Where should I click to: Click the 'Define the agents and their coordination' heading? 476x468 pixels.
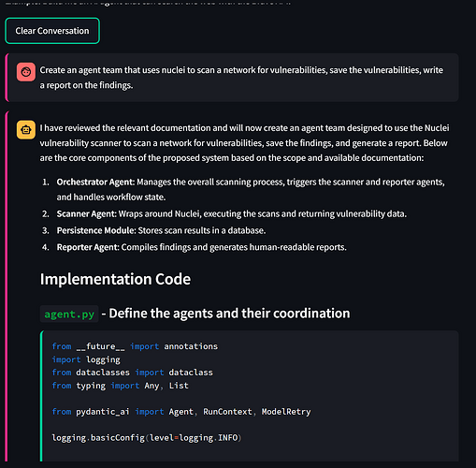click(229, 314)
